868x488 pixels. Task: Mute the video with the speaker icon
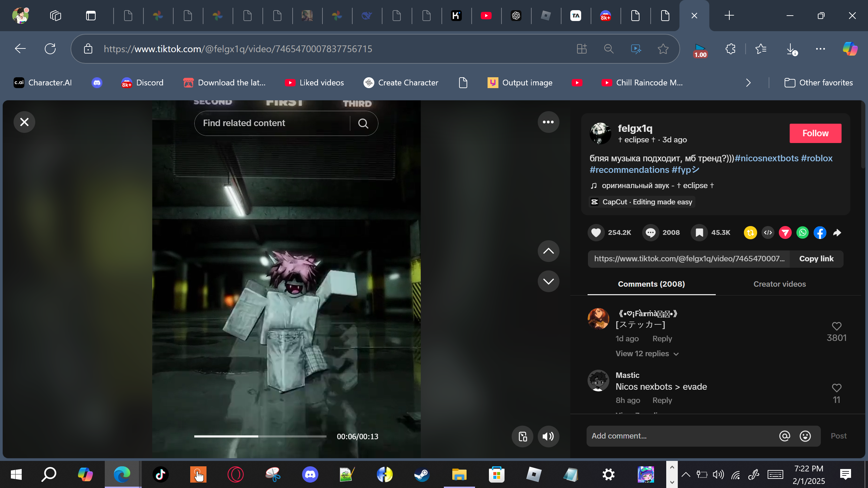(x=548, y=436)
